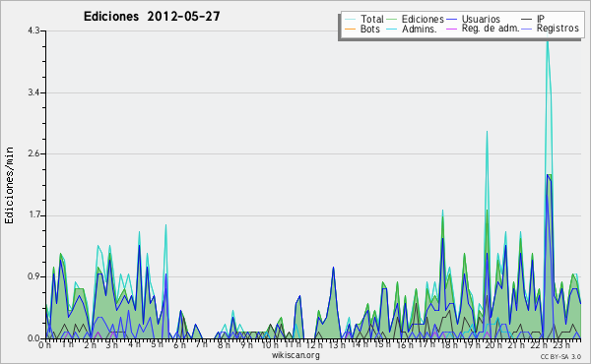Screen dimensions: 591x364
Task: Click the '2 h' x-axis label
Action: click(90, 344)
